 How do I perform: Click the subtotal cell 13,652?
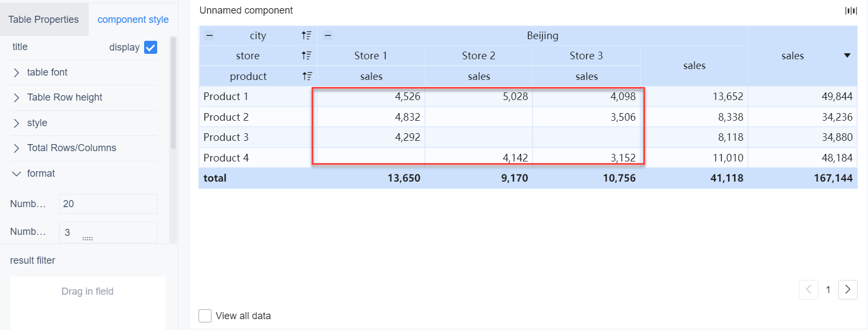694,96
